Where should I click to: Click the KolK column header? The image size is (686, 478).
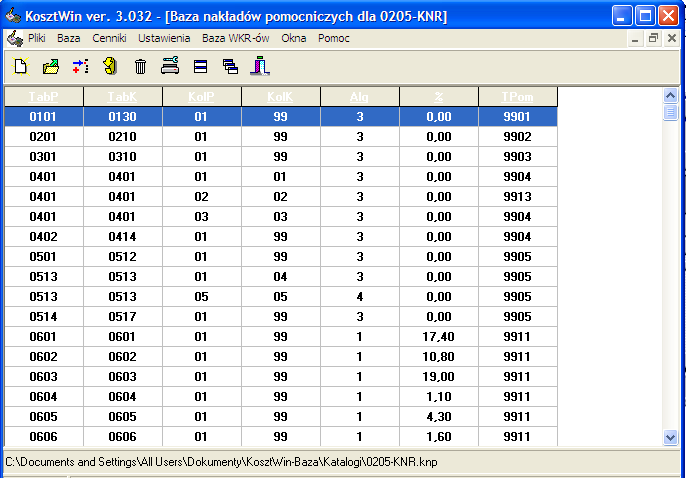(x=281, y=97)
